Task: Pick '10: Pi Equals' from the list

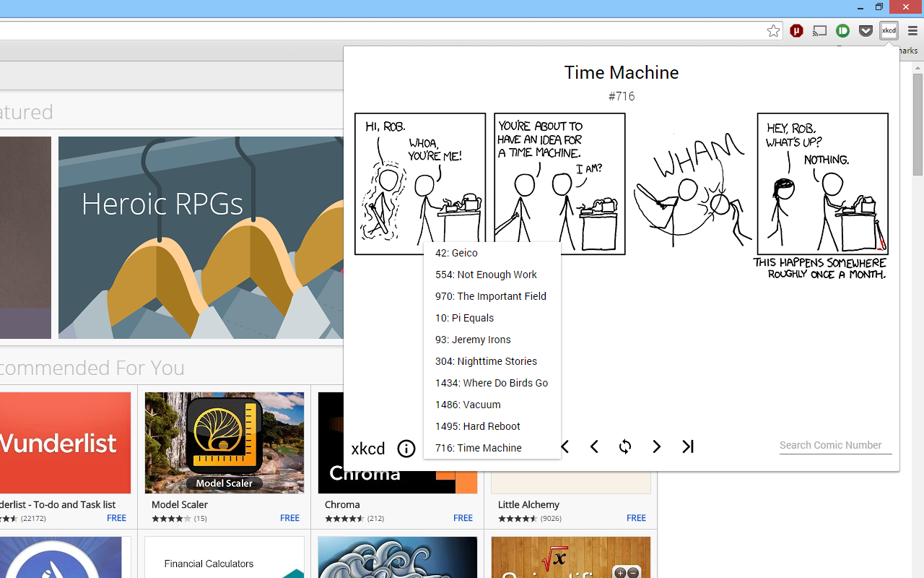Action: point(492,318)
